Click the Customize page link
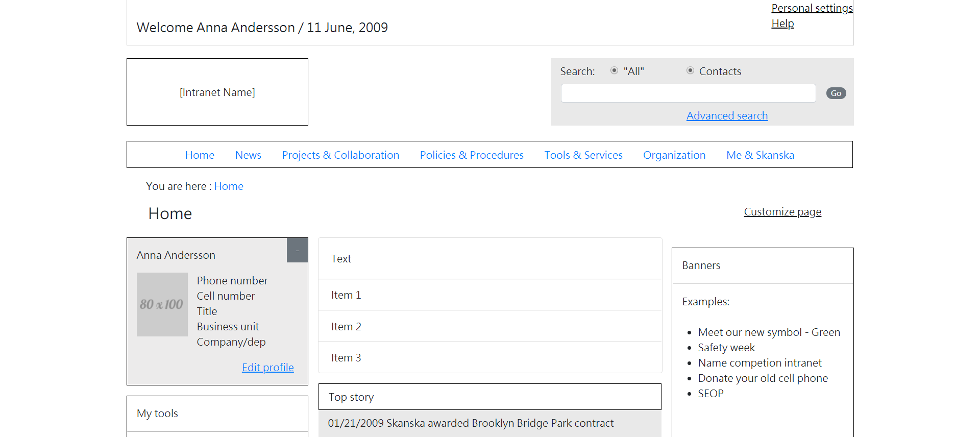 click(782, 212)
